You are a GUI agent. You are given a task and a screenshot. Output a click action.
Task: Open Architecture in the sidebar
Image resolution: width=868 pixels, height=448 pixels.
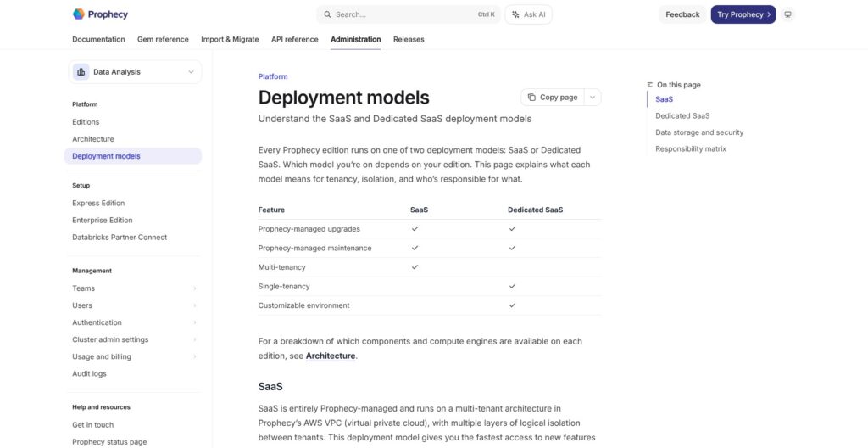click(93, 139)
